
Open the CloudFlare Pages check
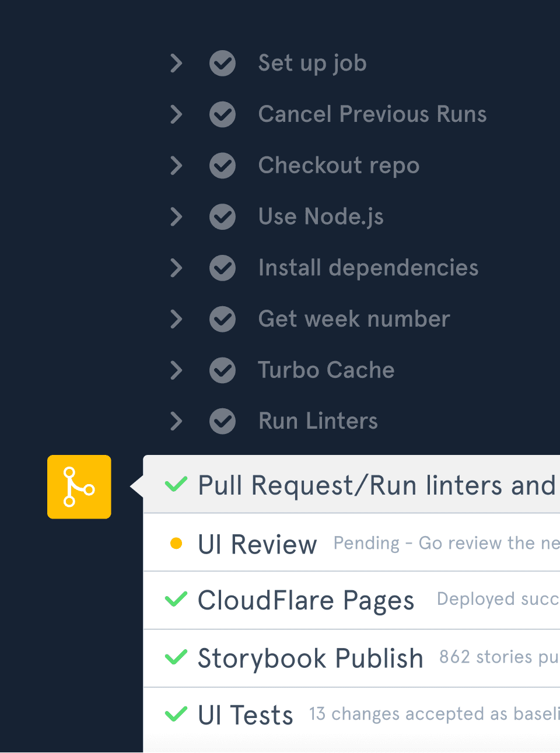coord(306,600)
